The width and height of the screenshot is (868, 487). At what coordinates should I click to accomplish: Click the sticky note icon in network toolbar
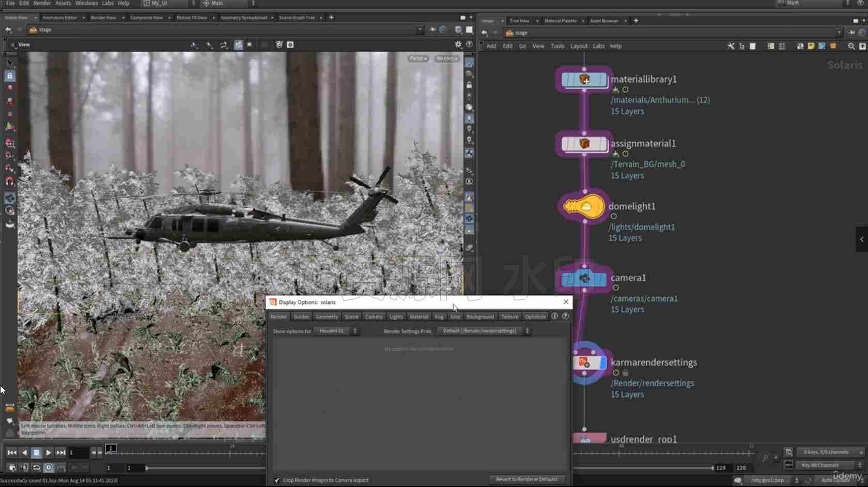pos(811,46)
